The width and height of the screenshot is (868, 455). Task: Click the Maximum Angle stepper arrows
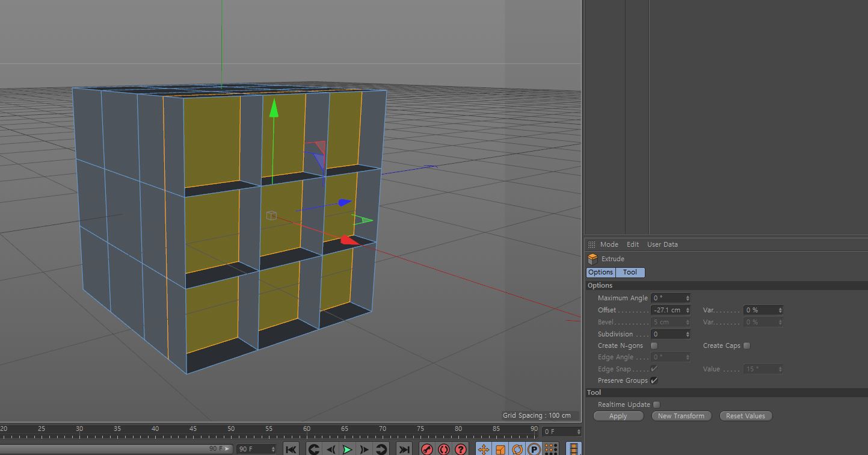click(688, 298)
